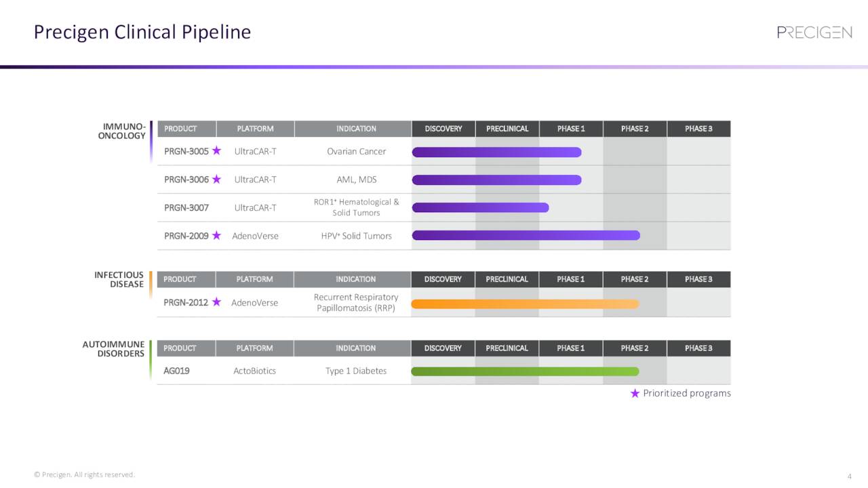Click the ActoBiotics platform cell

click(254, 371)
